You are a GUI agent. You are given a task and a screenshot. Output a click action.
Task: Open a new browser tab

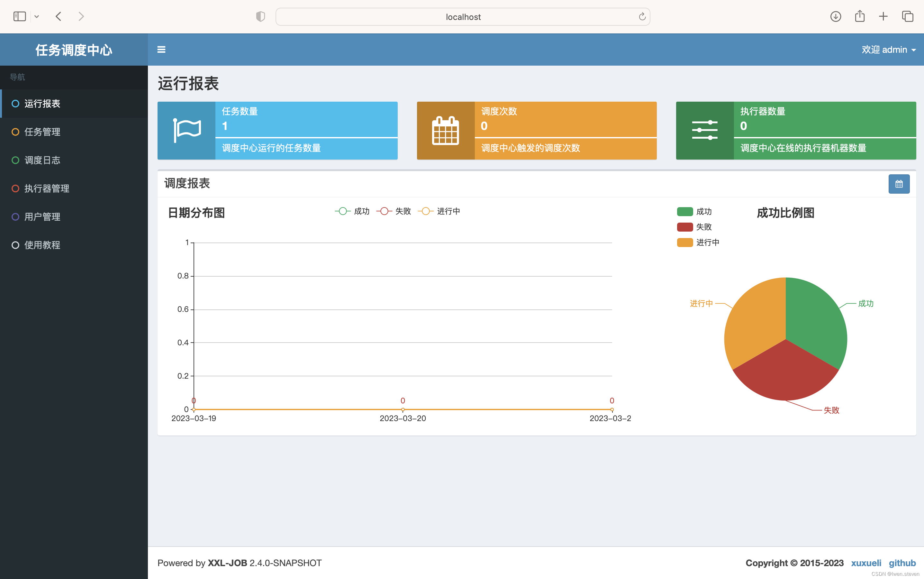(883, 16)
